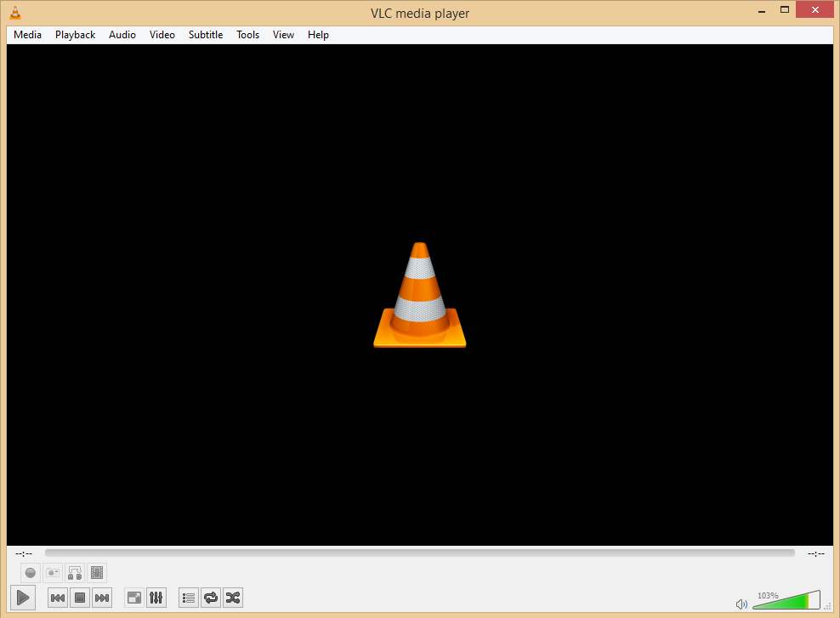Toggle random shuffle playback
Screen dimensions: 840x618
coord(233,598)
